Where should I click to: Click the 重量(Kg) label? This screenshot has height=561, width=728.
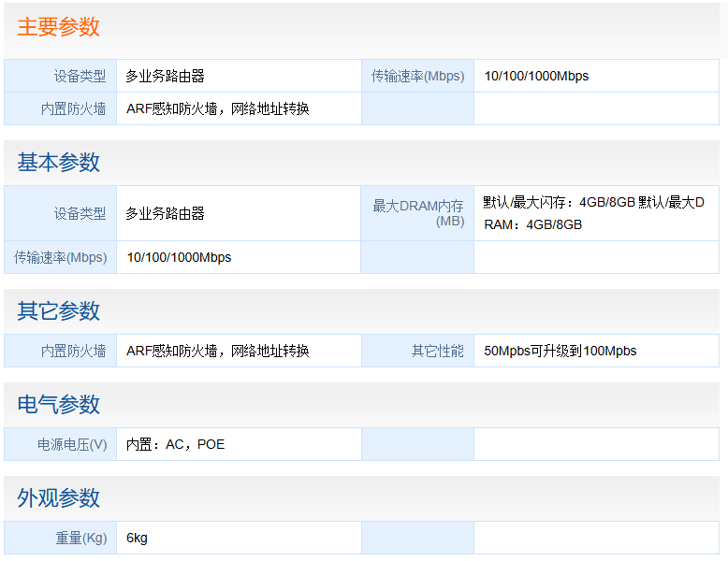[x=81, y=539]
